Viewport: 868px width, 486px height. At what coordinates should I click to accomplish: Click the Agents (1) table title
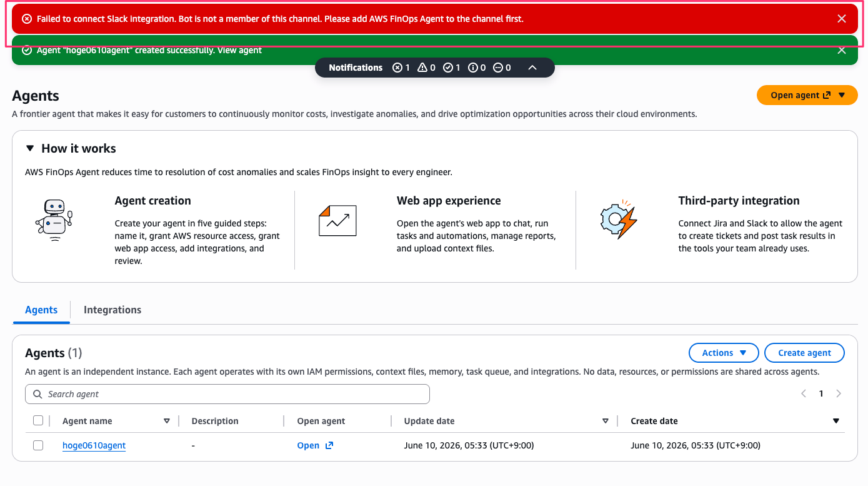click(53, 353)
